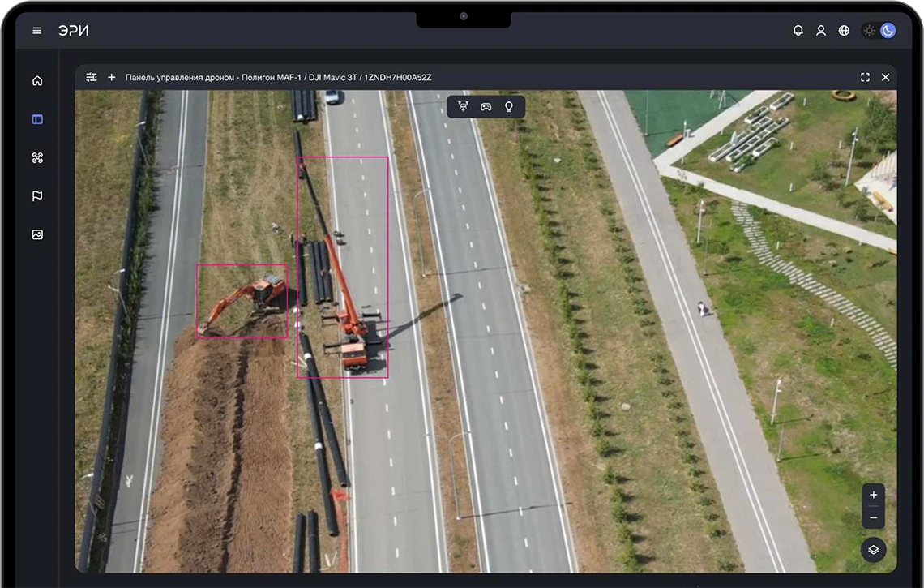Add new panel with plus icon

[111, 77]
